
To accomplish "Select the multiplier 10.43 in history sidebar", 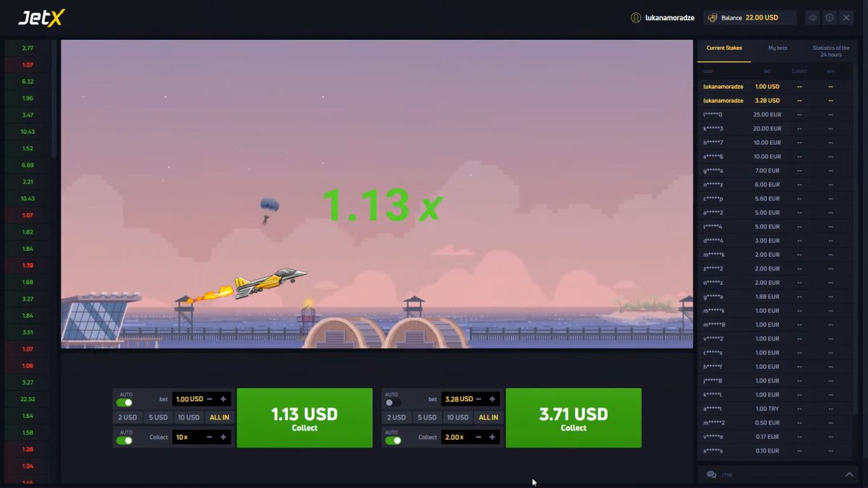I will tap(27, 131).
